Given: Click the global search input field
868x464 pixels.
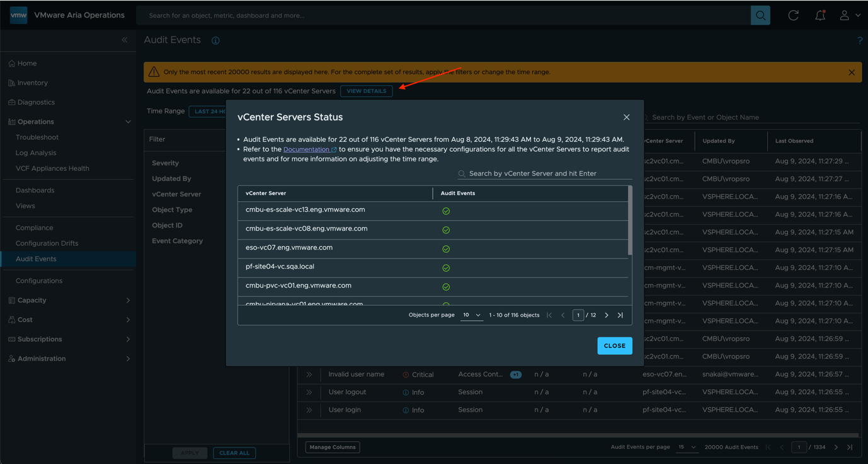Looking at the screenshot, I should [x=444, y=15].
